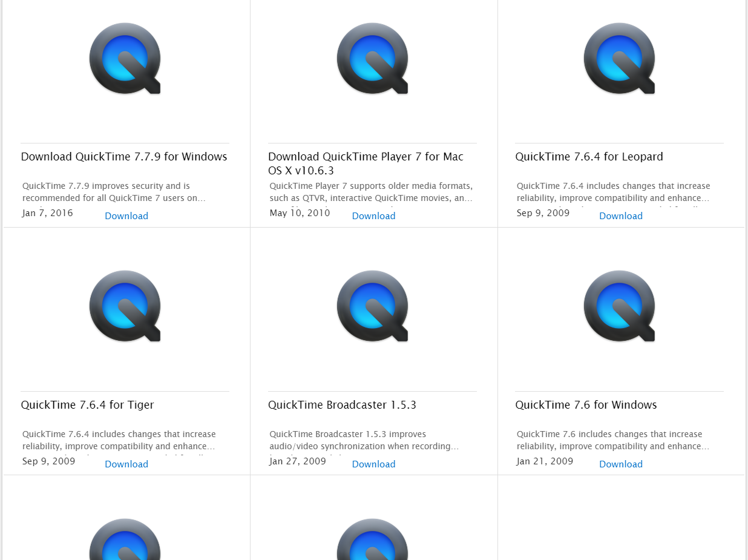The image size is (748, 560).
Task: Open the 'QuickTime 7.6 for Windows' title
Action: (x=586, y=405)
